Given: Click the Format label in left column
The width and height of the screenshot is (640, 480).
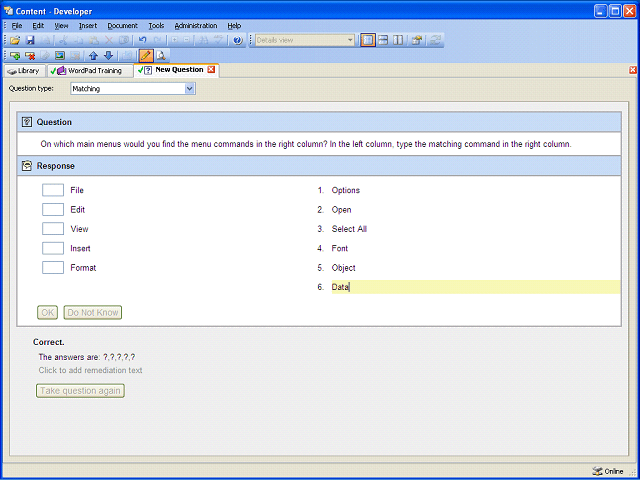Looking at the screenshot, I should [83, 268].
